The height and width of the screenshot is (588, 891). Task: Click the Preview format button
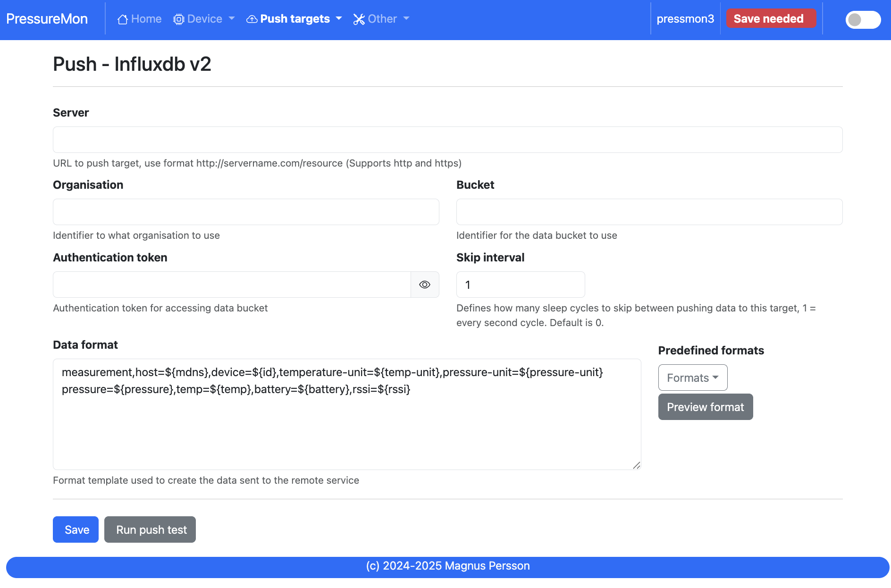706,407
